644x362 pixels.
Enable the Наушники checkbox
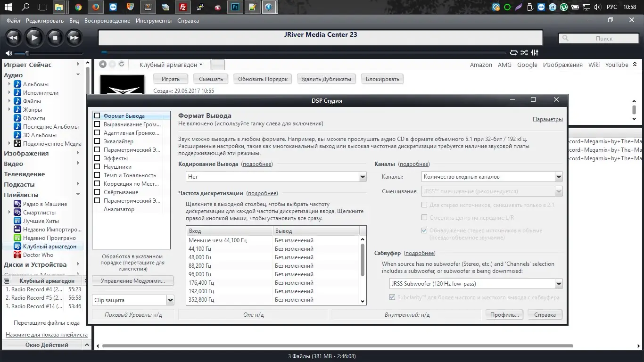pyautogui.click(x=97, y=166)
